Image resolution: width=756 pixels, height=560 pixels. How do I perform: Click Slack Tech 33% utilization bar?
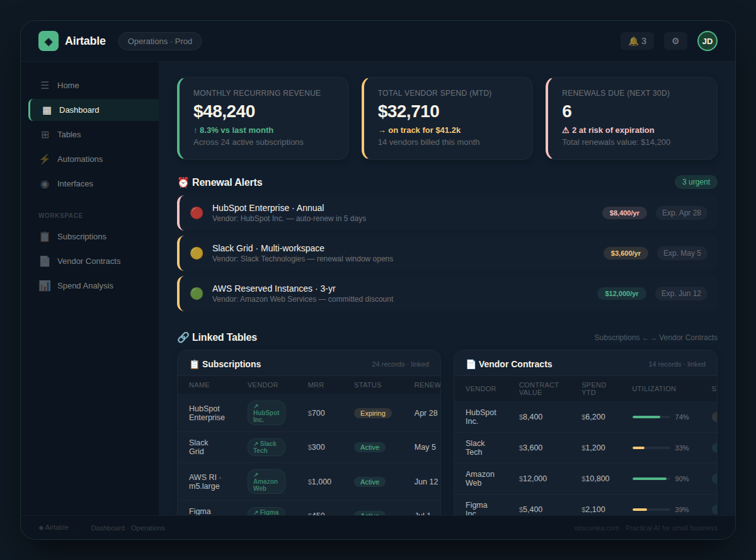click(651, 448)
